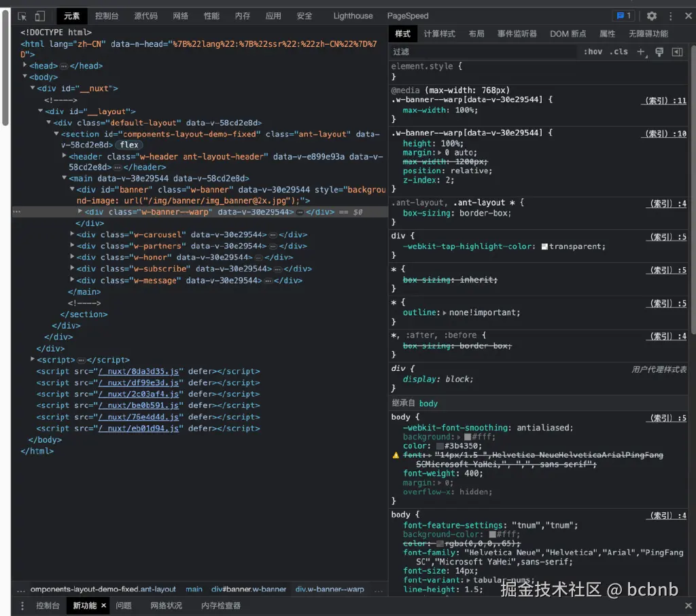Open the 性能 panel tab

211,16
